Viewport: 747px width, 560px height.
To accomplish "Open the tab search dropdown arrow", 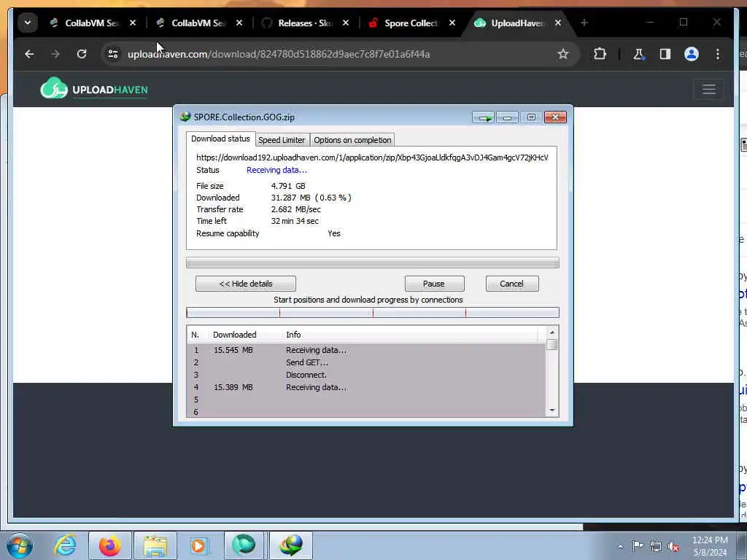I will coord(28,23).
